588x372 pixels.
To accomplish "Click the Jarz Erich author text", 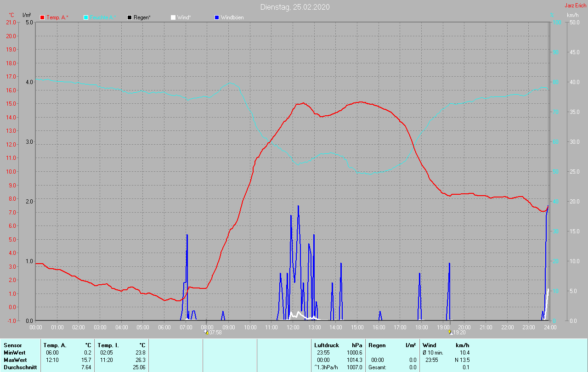I will 575,6.
